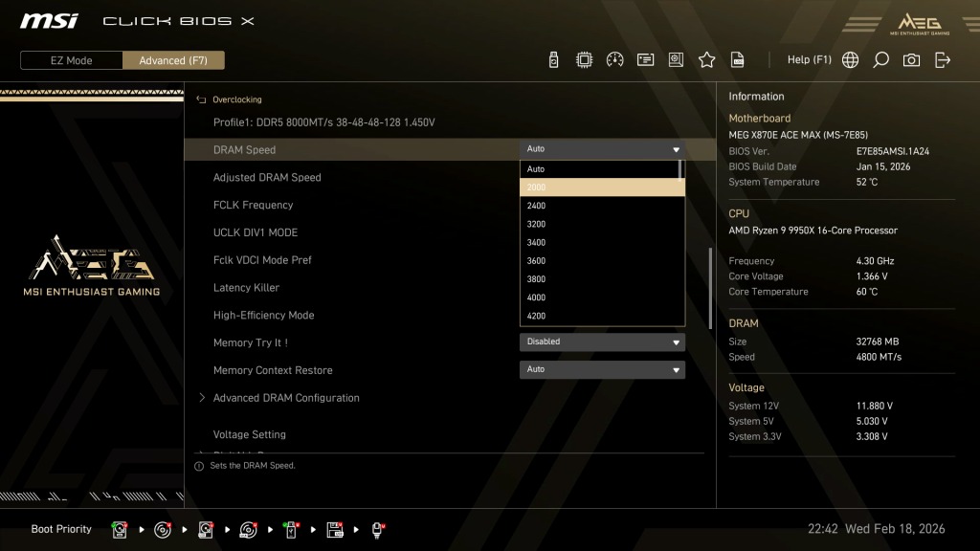Select the FCLK Frequency row
The image size is (980, 551).
tap(253, 205)
